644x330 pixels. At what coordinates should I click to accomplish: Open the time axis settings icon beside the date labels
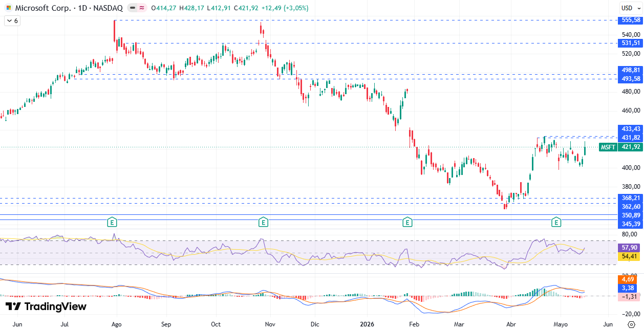click(631, 324)
